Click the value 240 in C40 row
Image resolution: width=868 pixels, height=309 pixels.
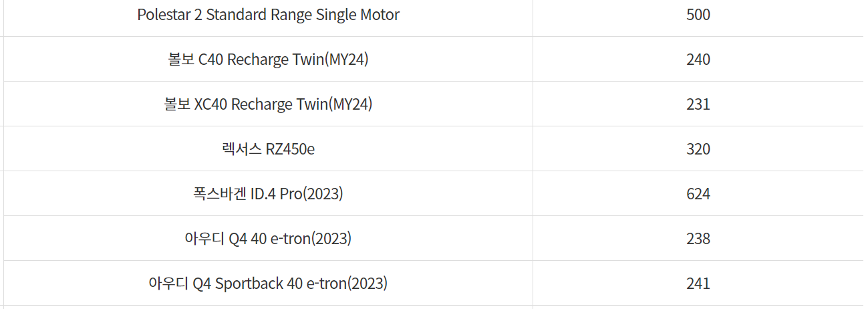[698, 60]
